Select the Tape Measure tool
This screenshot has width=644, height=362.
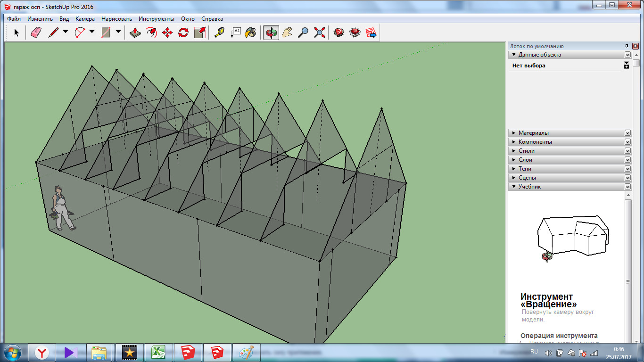219,33
